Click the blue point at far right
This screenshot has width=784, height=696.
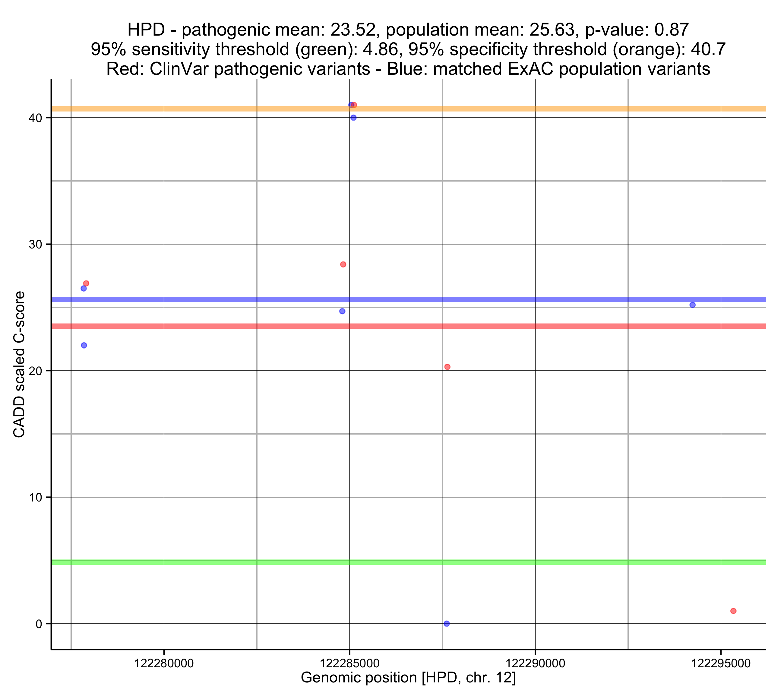click(x=692, y=305)
